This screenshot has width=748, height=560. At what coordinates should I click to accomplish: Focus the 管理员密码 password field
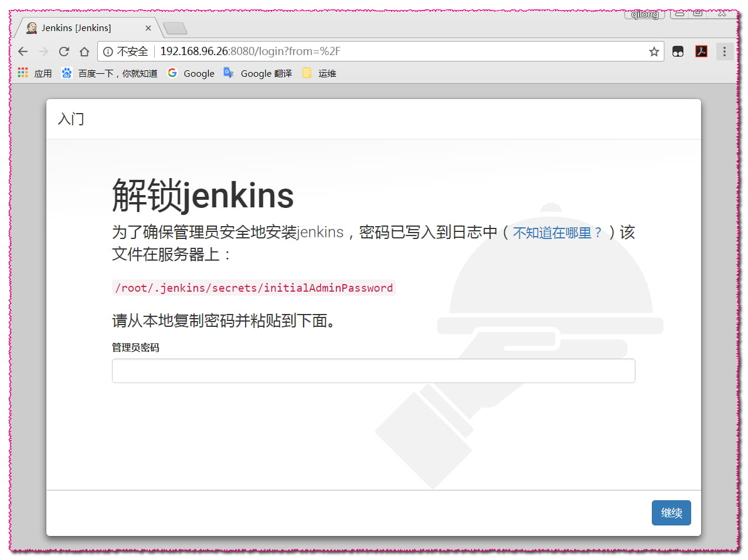point(373,371)
